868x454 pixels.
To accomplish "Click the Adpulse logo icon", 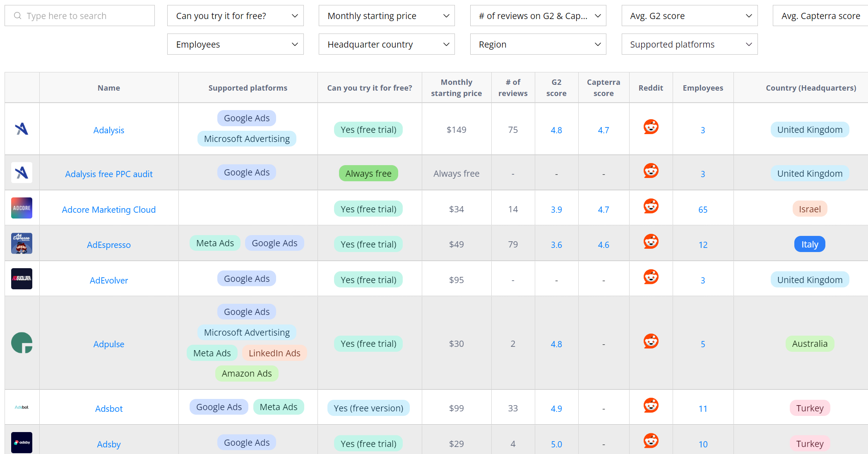I will (x=22, y=343).
